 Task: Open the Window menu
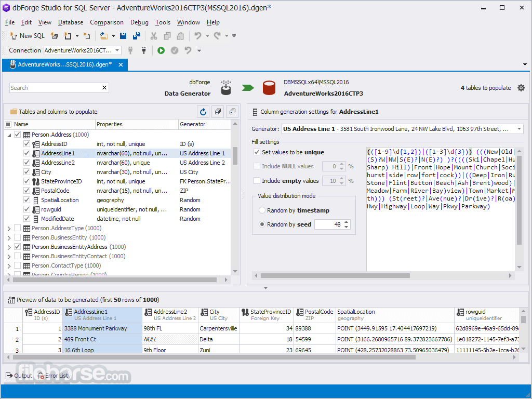tap(188, 22)
